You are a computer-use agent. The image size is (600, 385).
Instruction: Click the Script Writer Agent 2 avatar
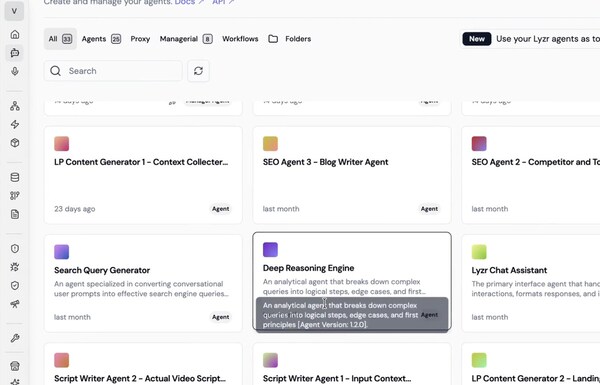pos(62,360)
